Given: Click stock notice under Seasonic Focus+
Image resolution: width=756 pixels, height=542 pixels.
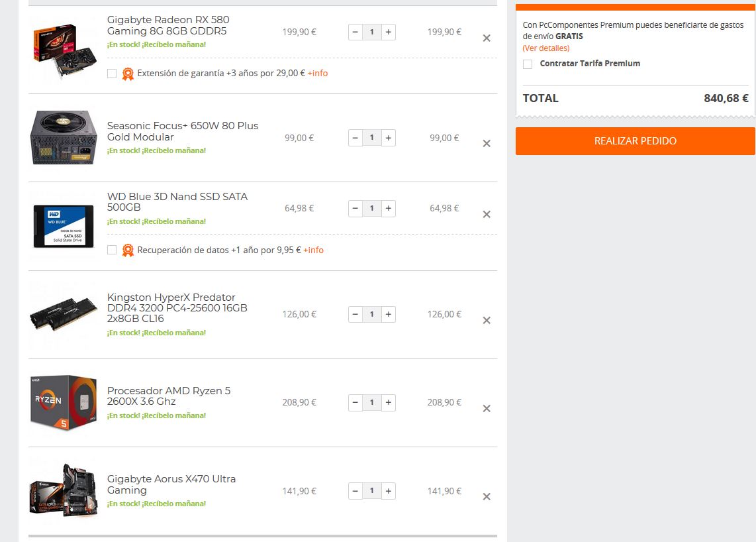Looking at the screenshot, I should [x=156, y=150].
